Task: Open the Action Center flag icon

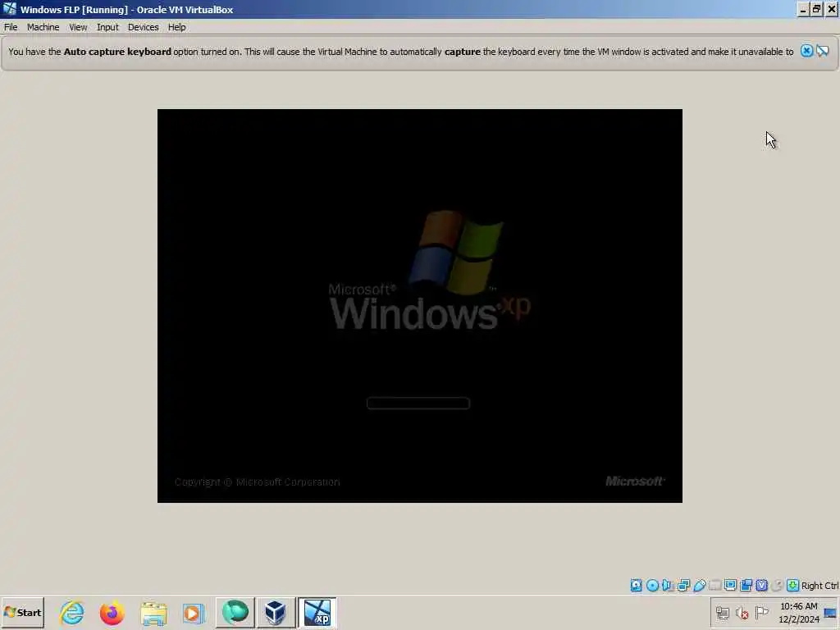Action: tap(761, 612)
